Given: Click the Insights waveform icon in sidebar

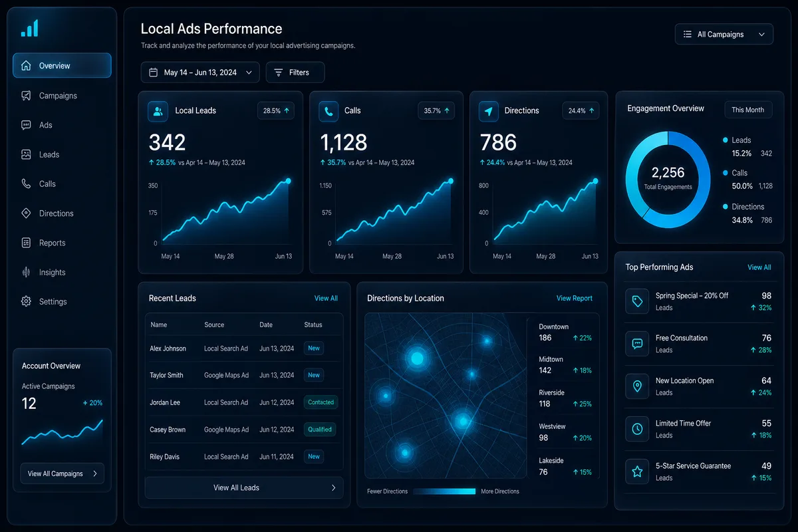Looking at the screenshot, I should click(x=26, y=272).
